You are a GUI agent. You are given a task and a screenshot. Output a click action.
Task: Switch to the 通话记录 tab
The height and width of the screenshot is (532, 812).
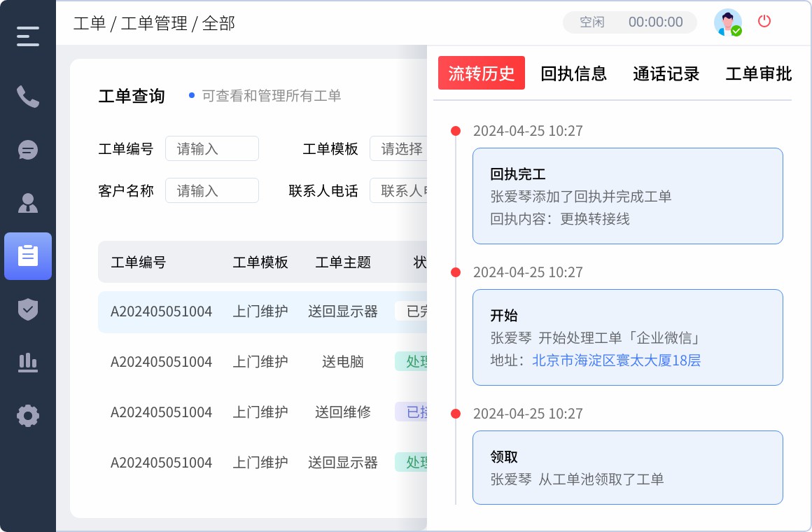coord(666,73)
